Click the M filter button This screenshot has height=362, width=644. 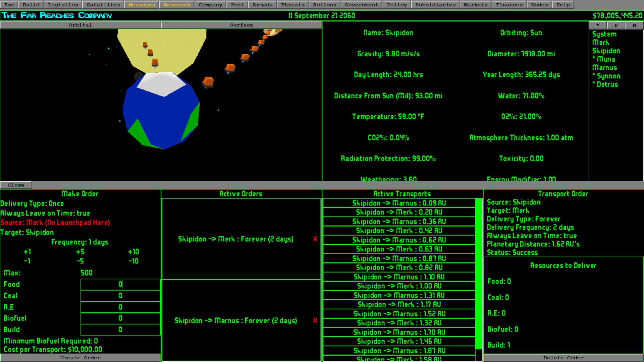pos(634,25)
